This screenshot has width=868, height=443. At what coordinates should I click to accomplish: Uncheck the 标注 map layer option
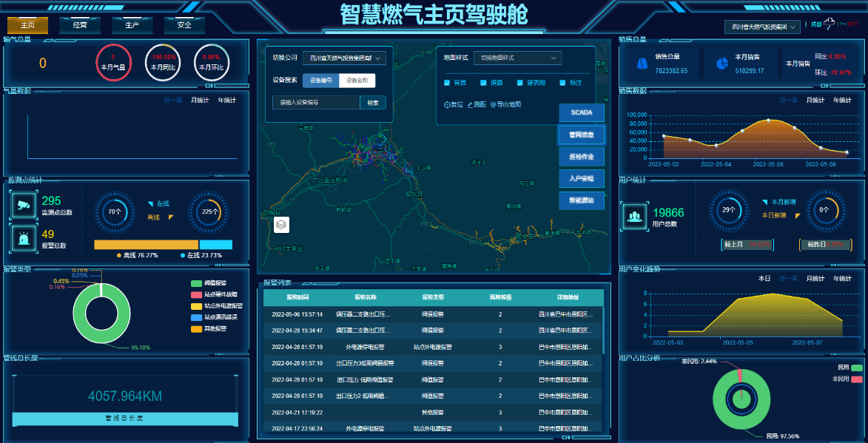tap(562, 83)
